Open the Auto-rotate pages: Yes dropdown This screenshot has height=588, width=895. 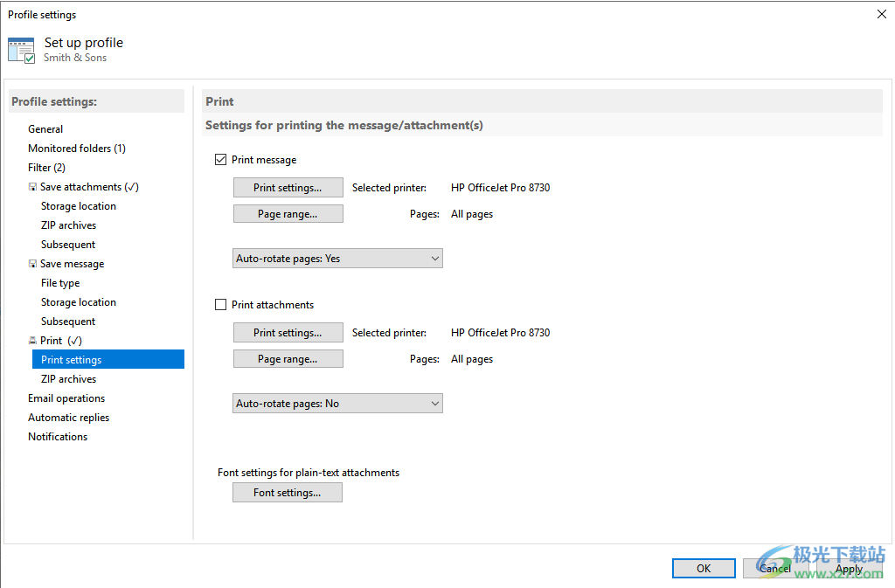(337, 259)
